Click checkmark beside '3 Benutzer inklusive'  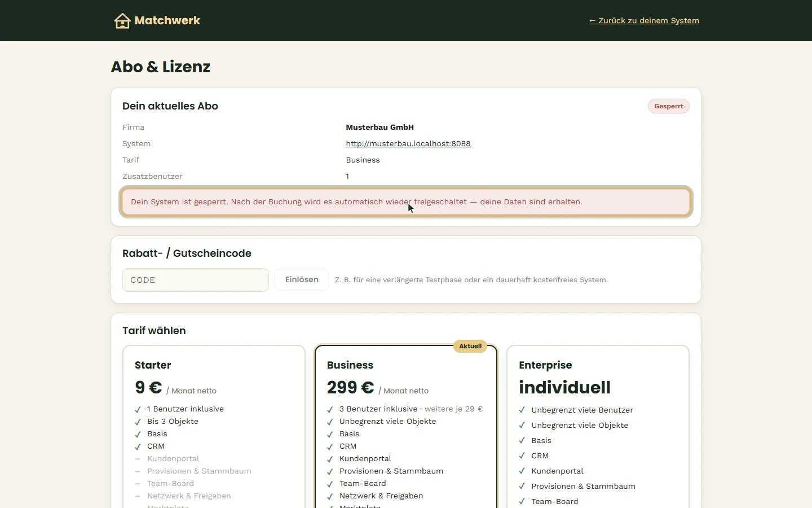330,409
